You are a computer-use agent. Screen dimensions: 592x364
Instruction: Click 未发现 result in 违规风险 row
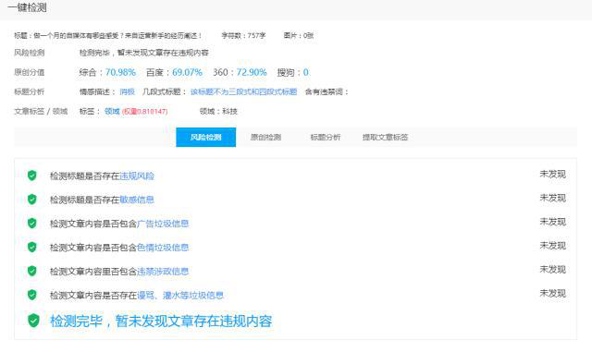(x=553, y=175)
